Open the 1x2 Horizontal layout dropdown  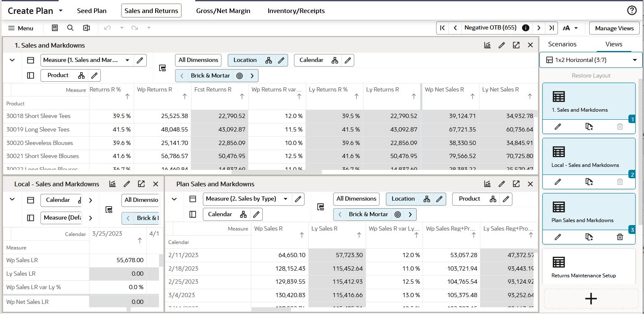click(591, 60)
